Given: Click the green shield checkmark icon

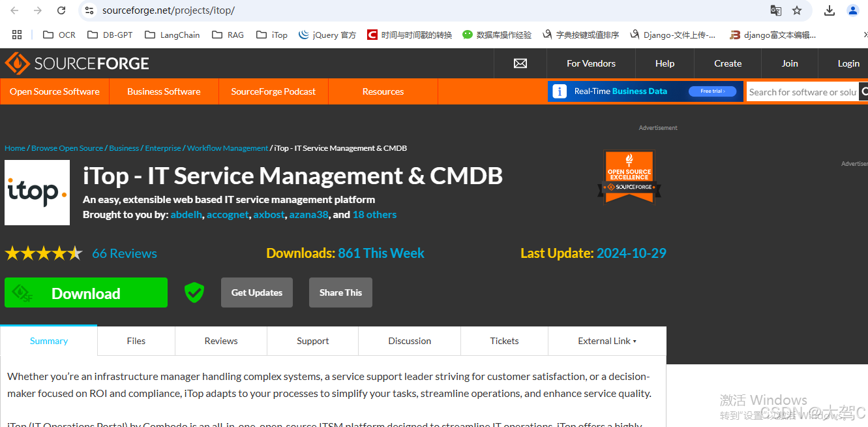Looking at the screenshot, I should [194, 293].
